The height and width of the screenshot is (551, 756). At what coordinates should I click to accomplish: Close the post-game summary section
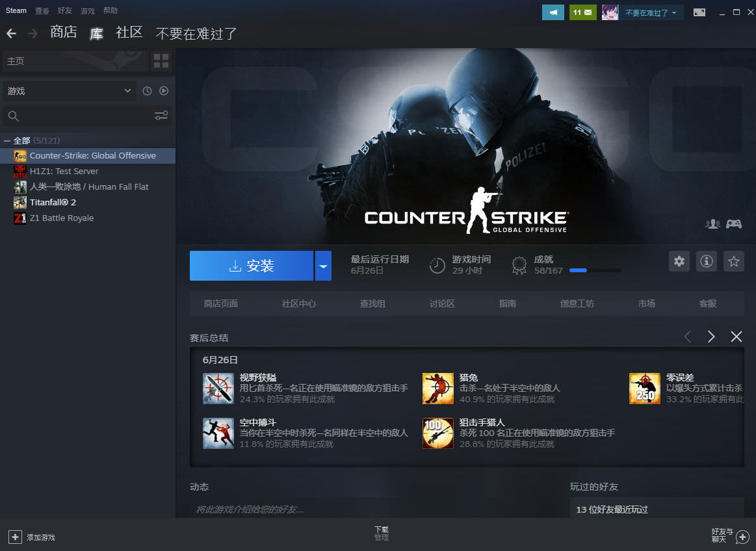point(736,337)
